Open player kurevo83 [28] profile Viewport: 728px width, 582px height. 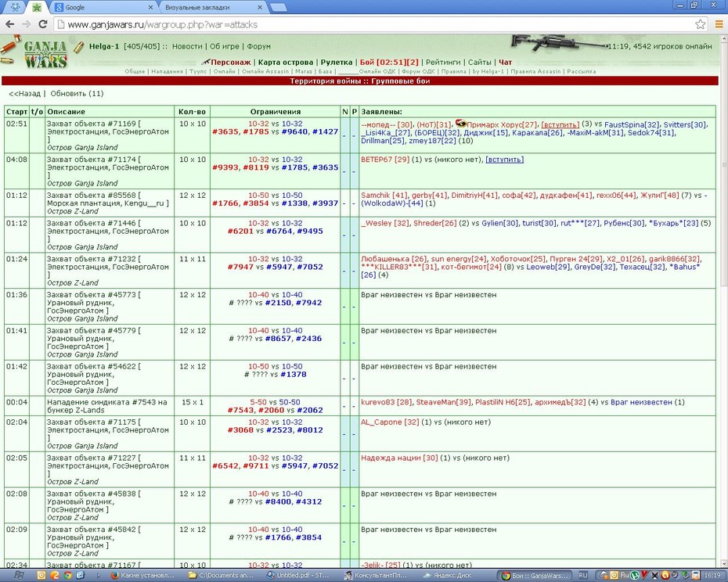(386, 402)
